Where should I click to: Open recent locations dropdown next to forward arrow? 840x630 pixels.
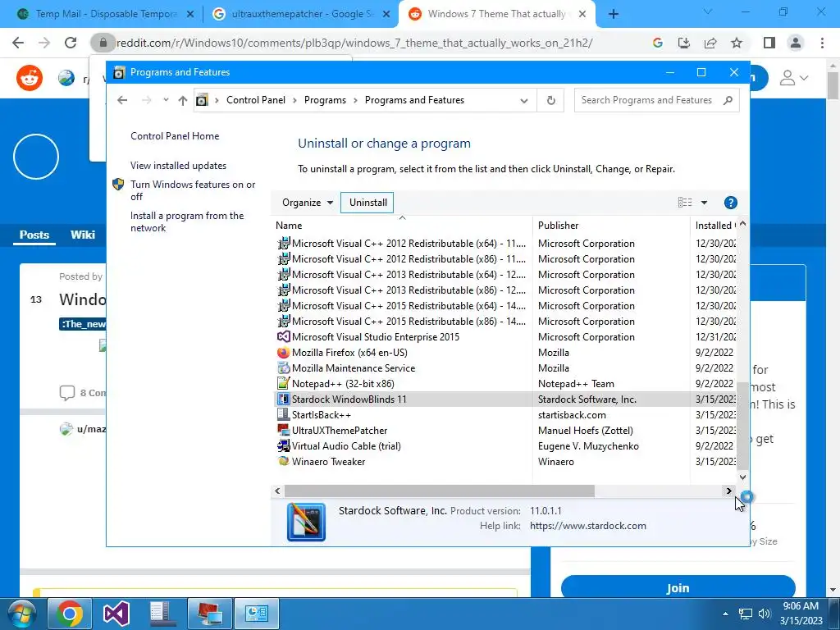pos(166,99)
